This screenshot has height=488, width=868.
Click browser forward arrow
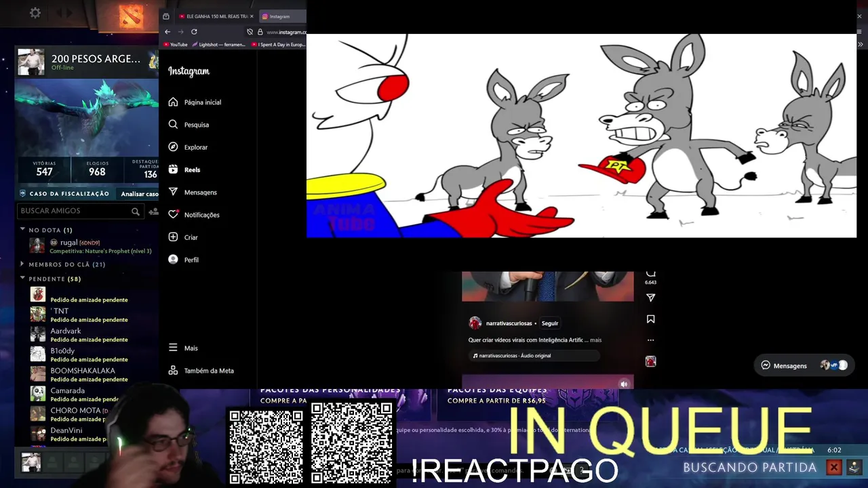(x=180, y=32)
